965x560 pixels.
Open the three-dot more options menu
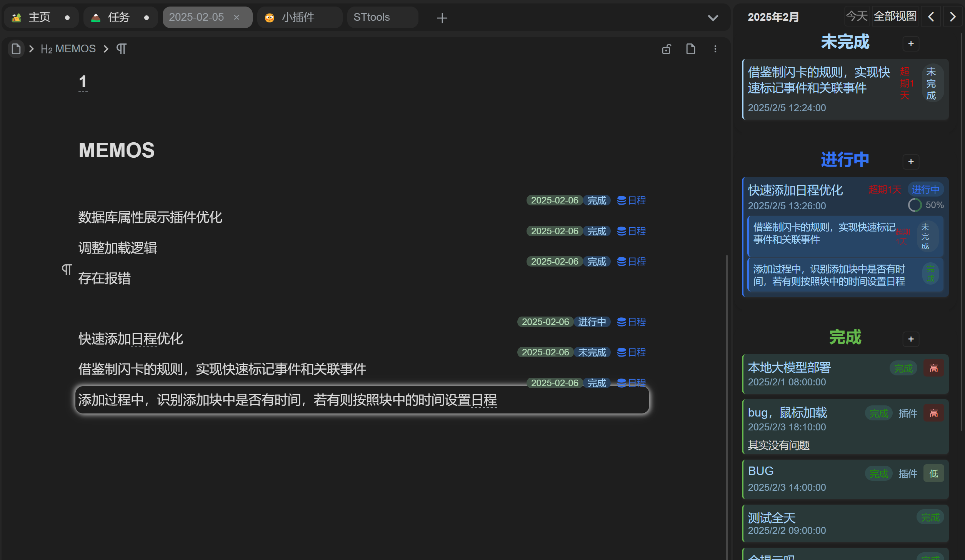pos(715,49)
